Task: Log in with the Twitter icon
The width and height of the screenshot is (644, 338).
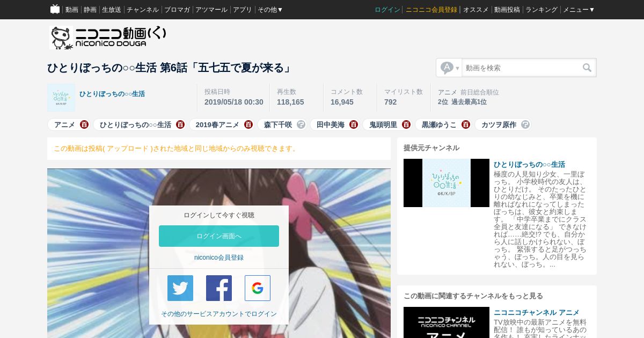Action: coord(180,288)
